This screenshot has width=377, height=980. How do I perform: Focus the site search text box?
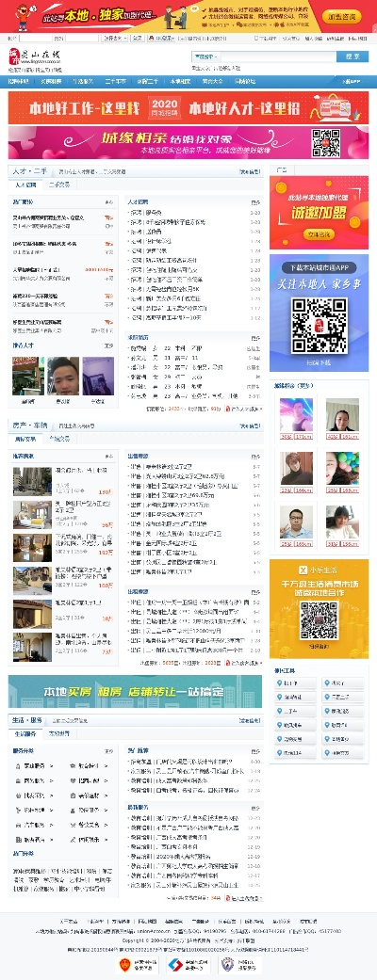(x=277, y=56)
